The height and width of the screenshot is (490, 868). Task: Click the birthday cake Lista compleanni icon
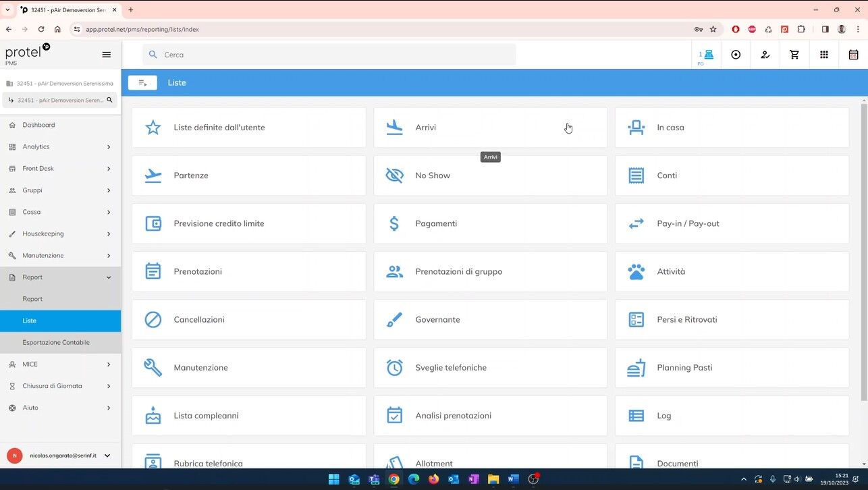pos(153,416)
